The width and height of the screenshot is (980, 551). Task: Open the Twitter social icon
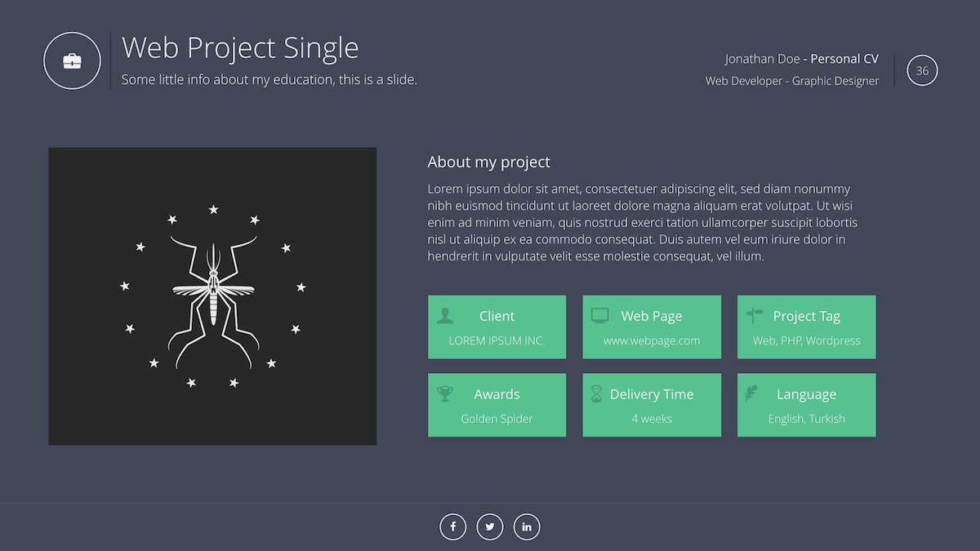coord(490,527)
